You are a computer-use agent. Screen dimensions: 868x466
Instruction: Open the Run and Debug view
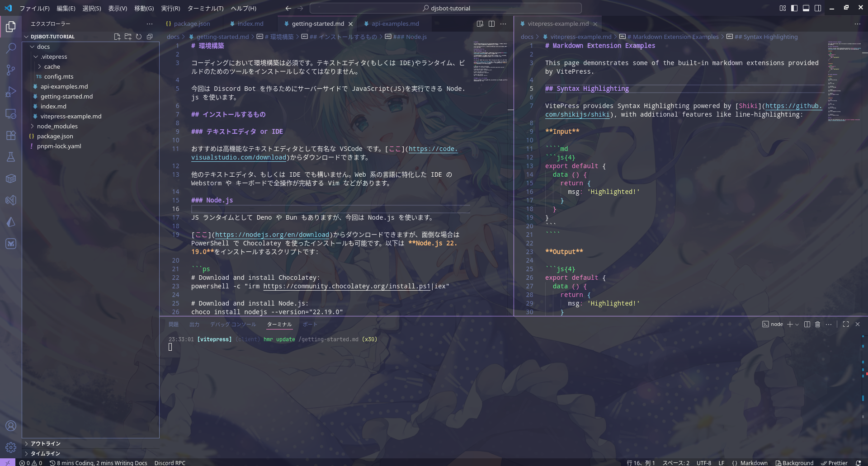[x=11, y=92]
